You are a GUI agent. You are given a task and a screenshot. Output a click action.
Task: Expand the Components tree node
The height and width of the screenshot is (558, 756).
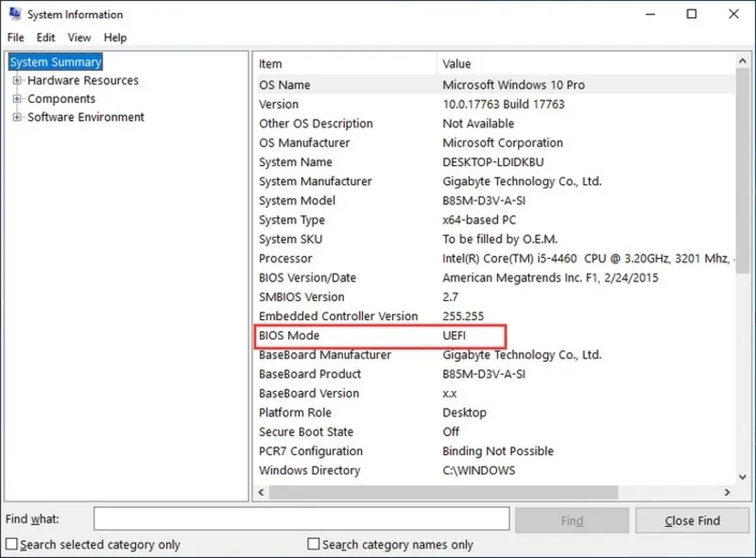17,99
